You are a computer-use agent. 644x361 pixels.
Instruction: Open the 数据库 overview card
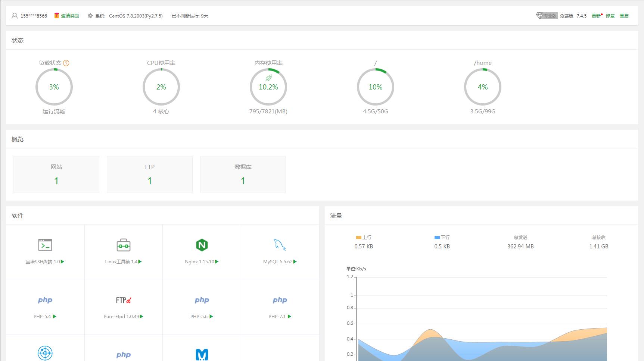[x=243, y=175]
